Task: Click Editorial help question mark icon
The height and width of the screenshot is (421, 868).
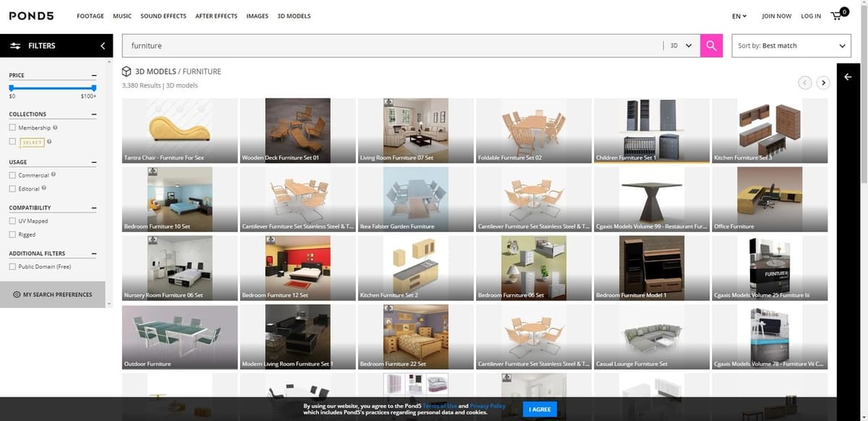Action: (45, 189)
